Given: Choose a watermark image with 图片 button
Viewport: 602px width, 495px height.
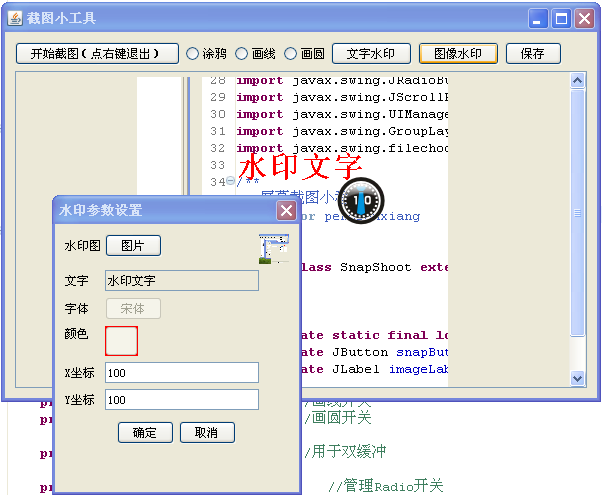Looking at the screenshot, I should pos(133,245).
